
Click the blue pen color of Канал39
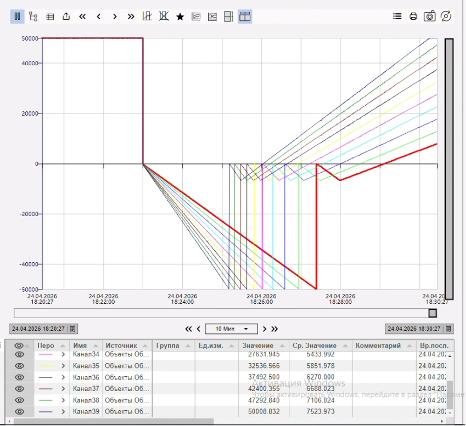pyautogui.click(x=46, y=412)
